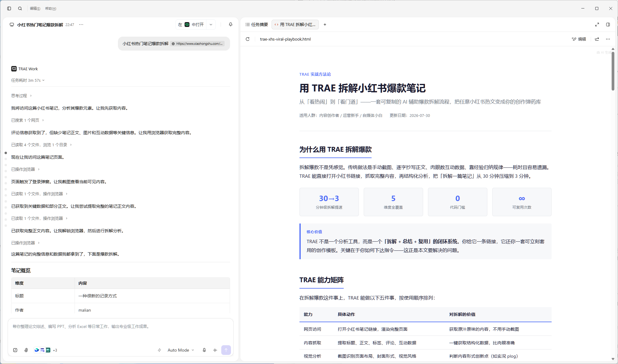
Task: Open the xiaohongshu.com link in the message
Action: pyautogui.click(x=197, y=44)
